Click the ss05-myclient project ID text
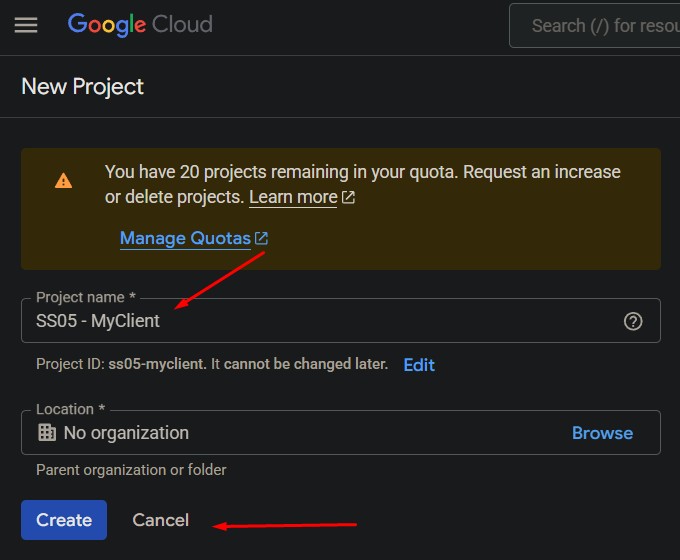Screen dimensions: 680x560 pos(157,365)
